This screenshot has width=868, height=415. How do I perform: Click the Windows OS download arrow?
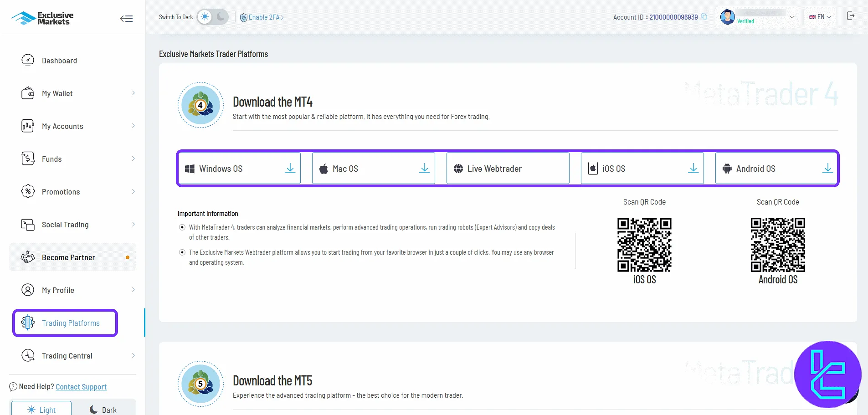(x=290, y=169)
